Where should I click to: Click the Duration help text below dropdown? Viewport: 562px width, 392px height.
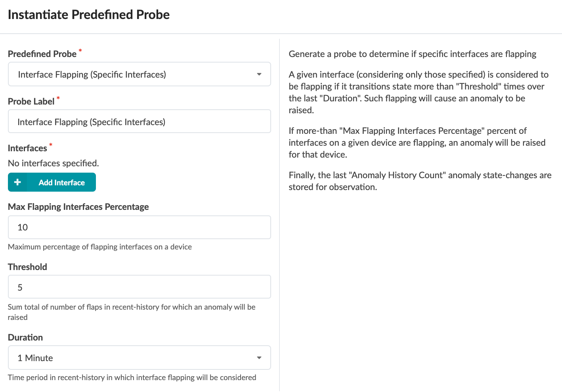[x=132, y=377]
